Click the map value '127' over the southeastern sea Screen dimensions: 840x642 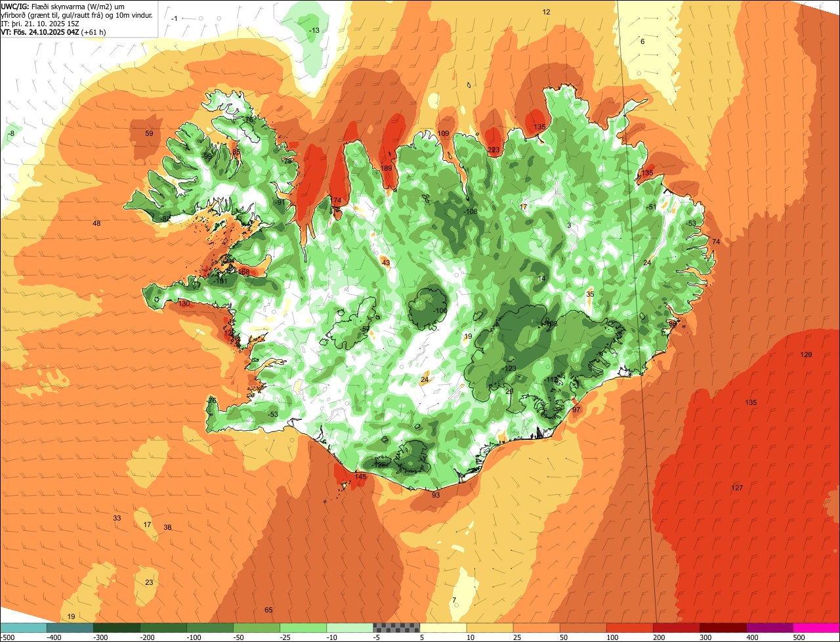pos(737,488)
